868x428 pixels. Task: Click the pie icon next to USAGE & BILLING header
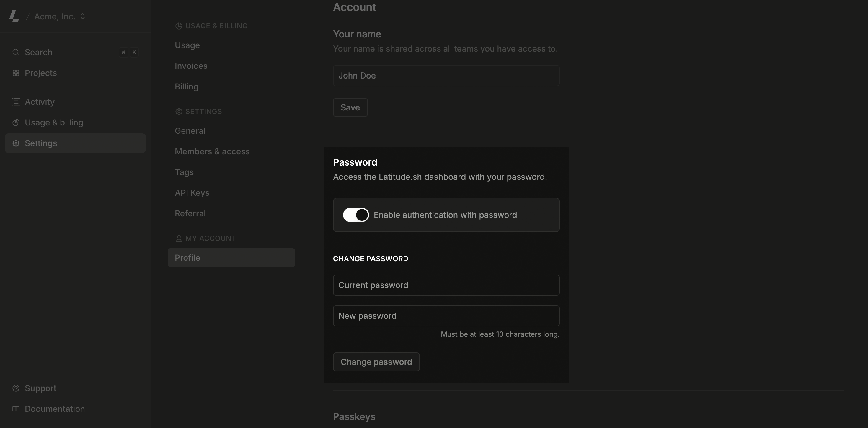click(179, 26)
